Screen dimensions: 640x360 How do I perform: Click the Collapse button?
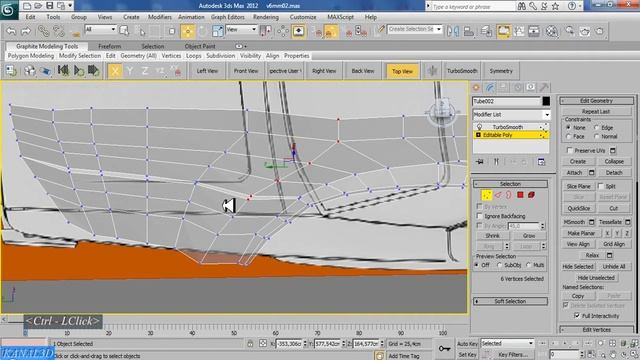coord(614,161)
